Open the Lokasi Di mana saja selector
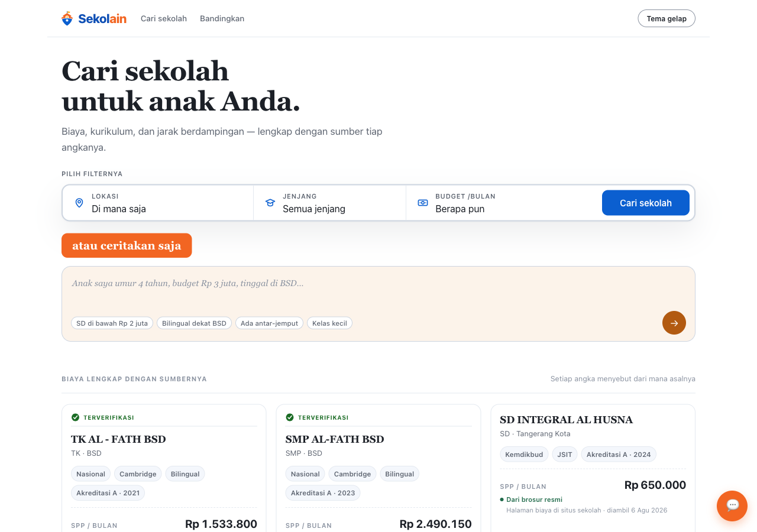 158,203
